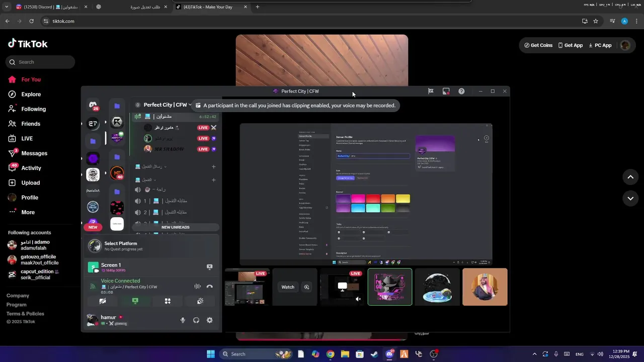The image size is (644, 362).
Task: Select the globe avatar call tile
Action: (x=437, y=287)
